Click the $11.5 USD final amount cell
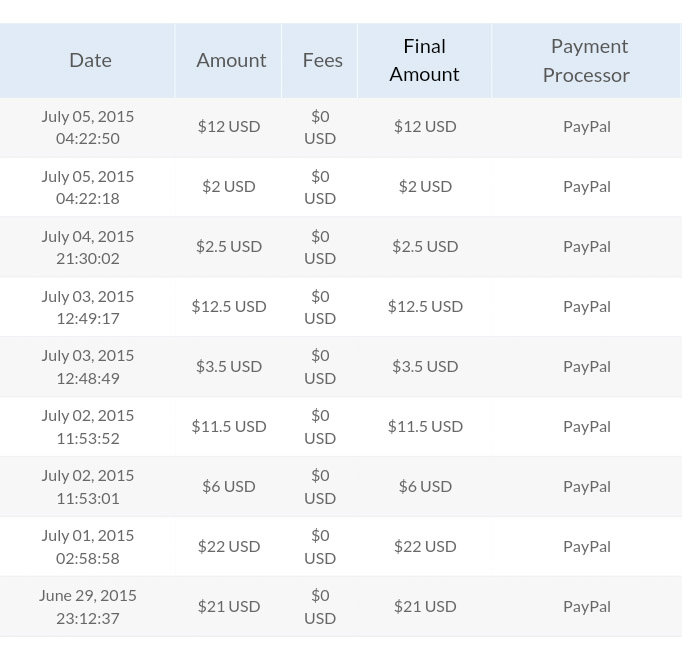This screenshot has width=682, height=663. tap(425, 426)
